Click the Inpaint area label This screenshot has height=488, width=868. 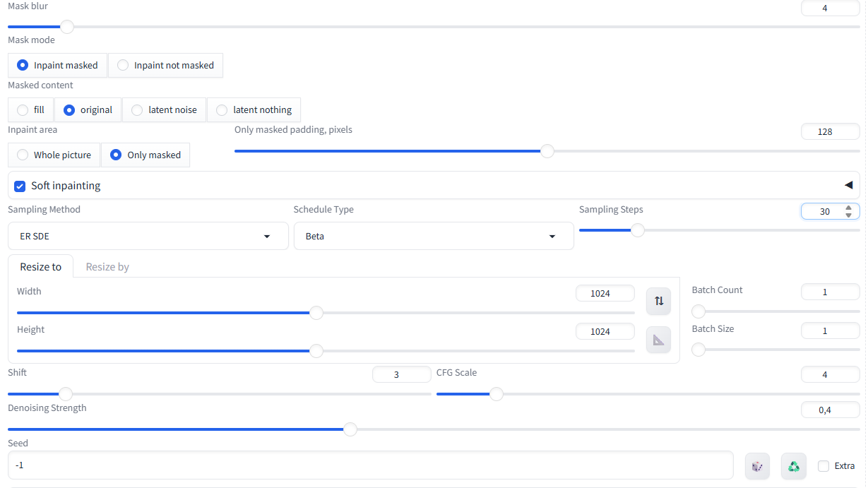point(32,130)
